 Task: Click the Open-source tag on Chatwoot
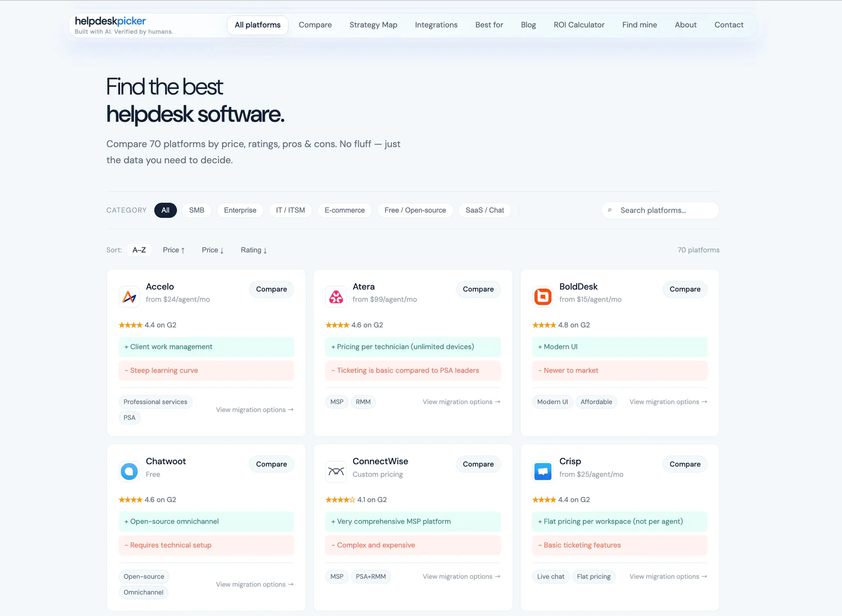pyautogui.click(x=144, y=577)
